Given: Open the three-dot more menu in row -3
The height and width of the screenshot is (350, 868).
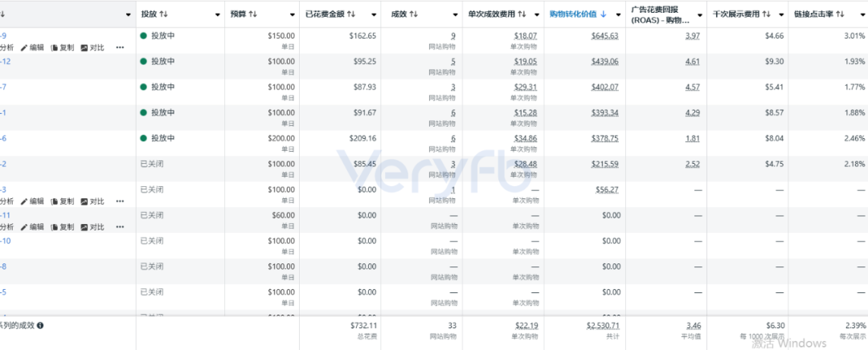Looking at the screenshot, I should click(x=120, y=201).
